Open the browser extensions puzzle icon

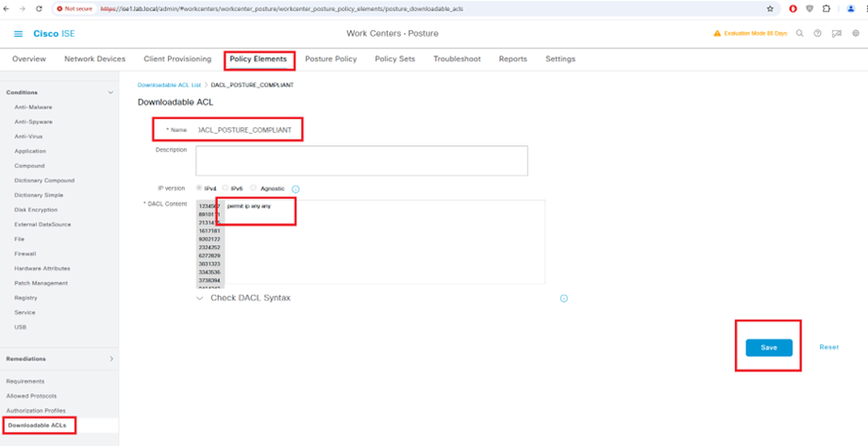(x=826, y=8)
